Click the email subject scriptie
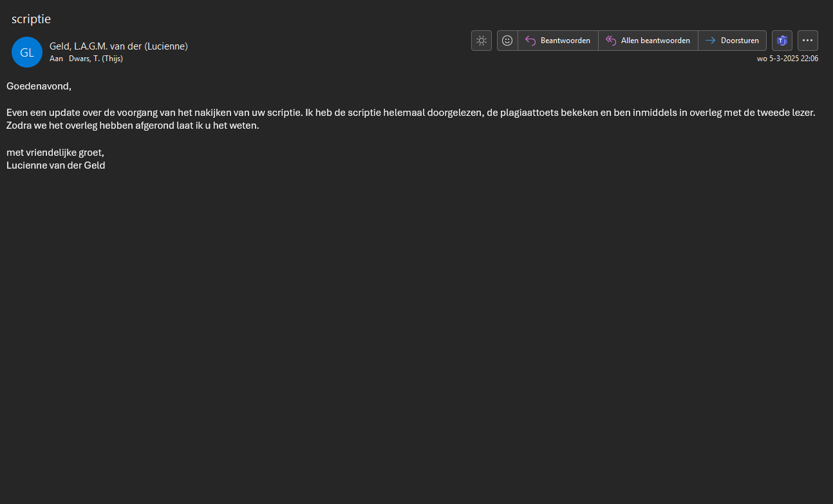Screen dimensions: 833x504 (31, 19)
